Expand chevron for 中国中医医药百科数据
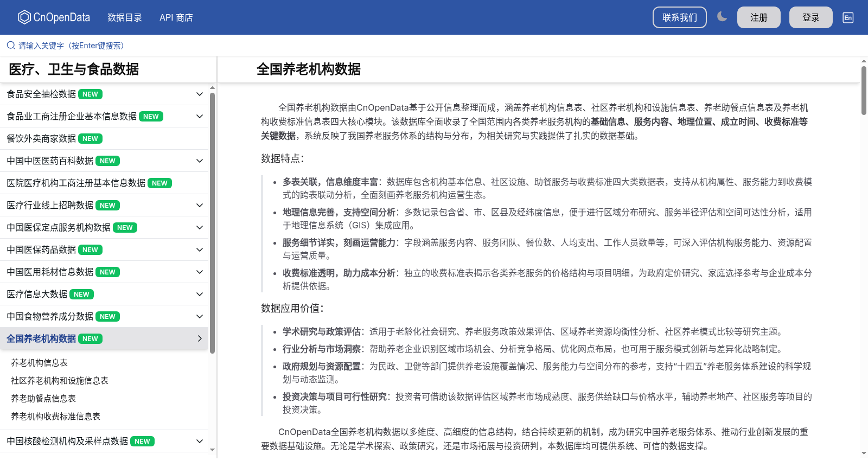The width and height of the screenshot is (868, 467). coord(200,161)
